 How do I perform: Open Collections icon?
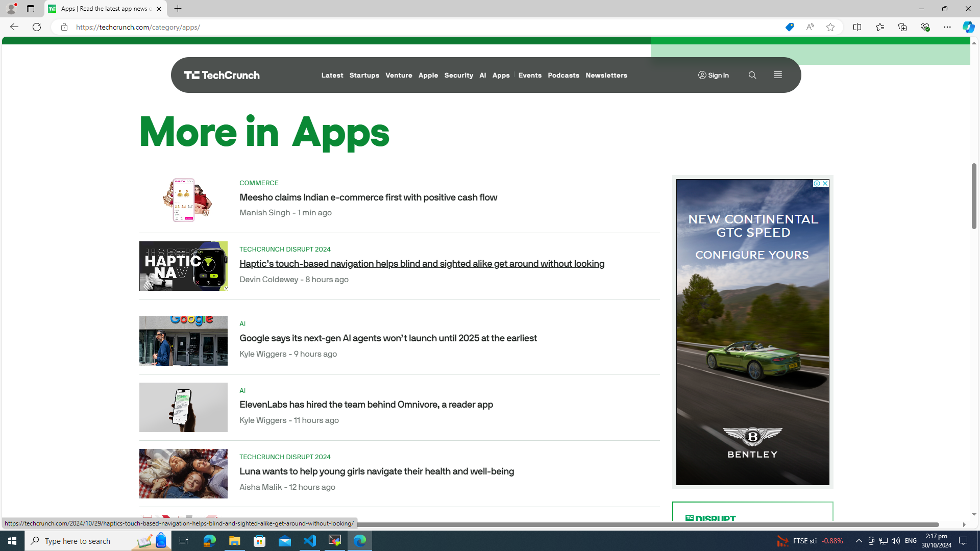pos(902,27)
